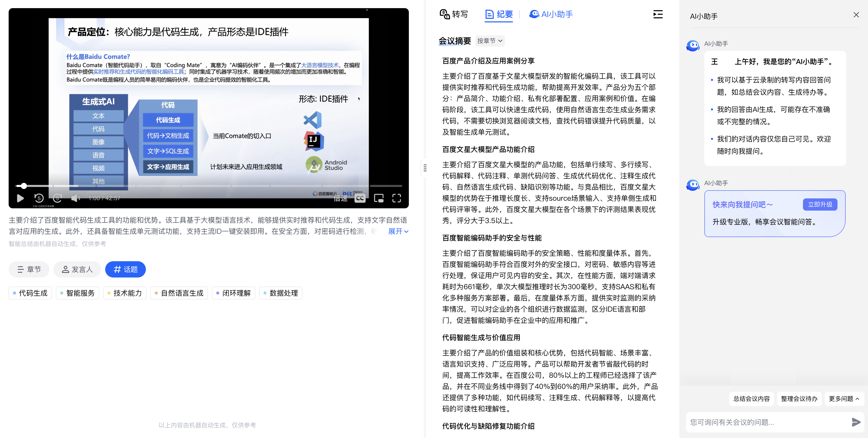Image resolution: width=868 pixels, height=438 pixels.
Task: Expand video summary with 展开
Action: click(x=398, y=231)
